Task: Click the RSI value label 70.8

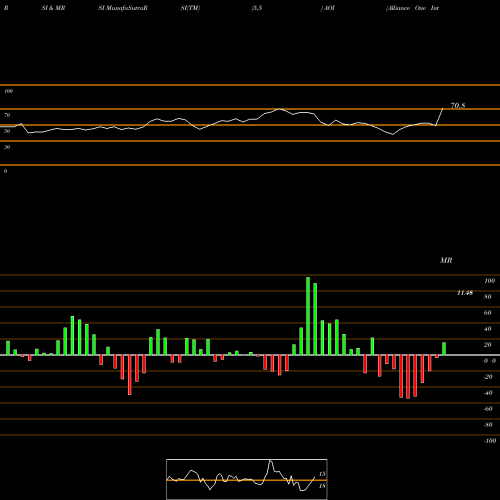Action: pyautogui.click(x=458, y=106)
